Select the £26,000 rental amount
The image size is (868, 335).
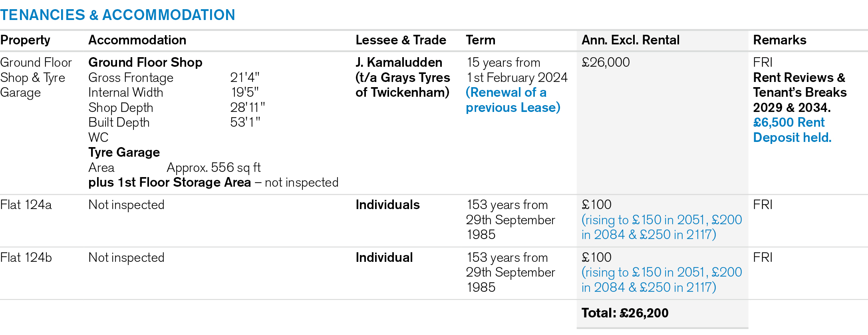click(606, 62)
